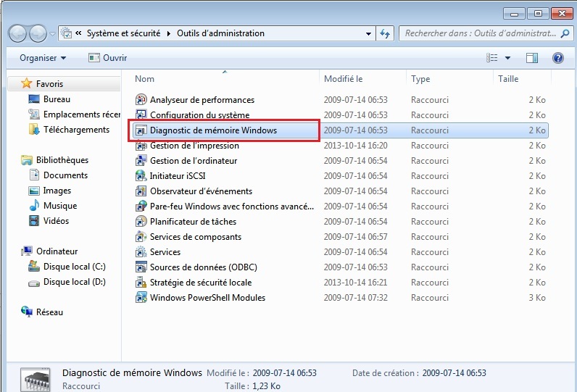The width and height of the screenshot is (577, 392).
Task: Open the view options dropdown arrow
Action: (x=507, y=58)
